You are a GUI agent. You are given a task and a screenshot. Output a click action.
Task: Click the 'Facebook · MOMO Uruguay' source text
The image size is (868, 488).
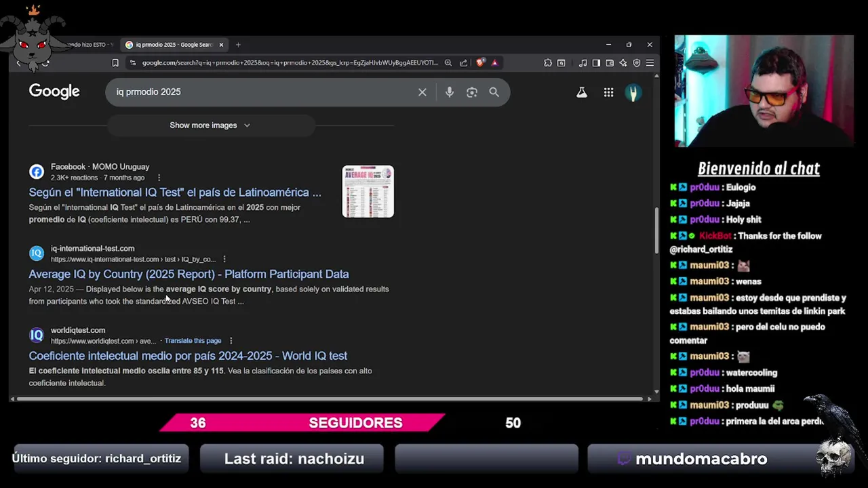point(100,167)
